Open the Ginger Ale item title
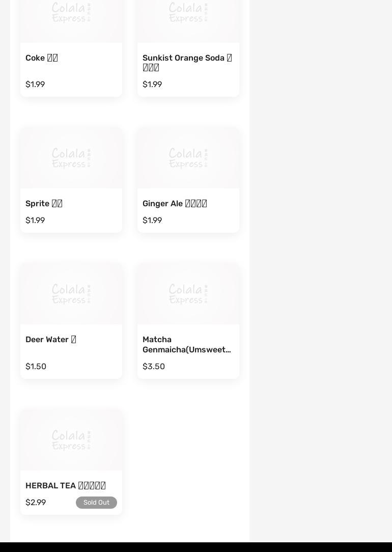This screenshot has height=552, width=392. [175, 204]
